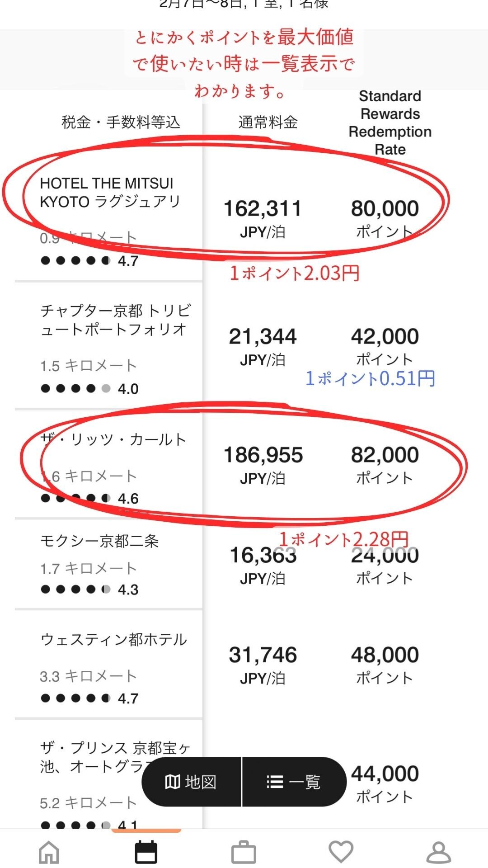Open the Home tab house icon
Screen dimensions: 488x868
point(49,853)
